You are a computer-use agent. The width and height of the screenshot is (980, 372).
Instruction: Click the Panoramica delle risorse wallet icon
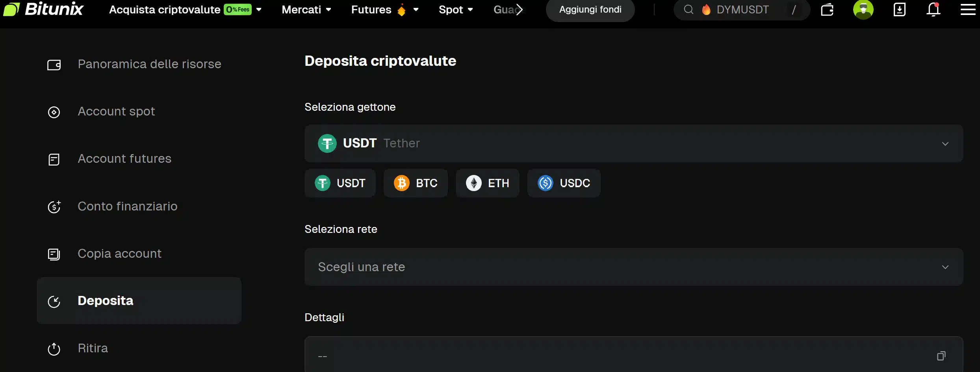(x=54, y=65)
